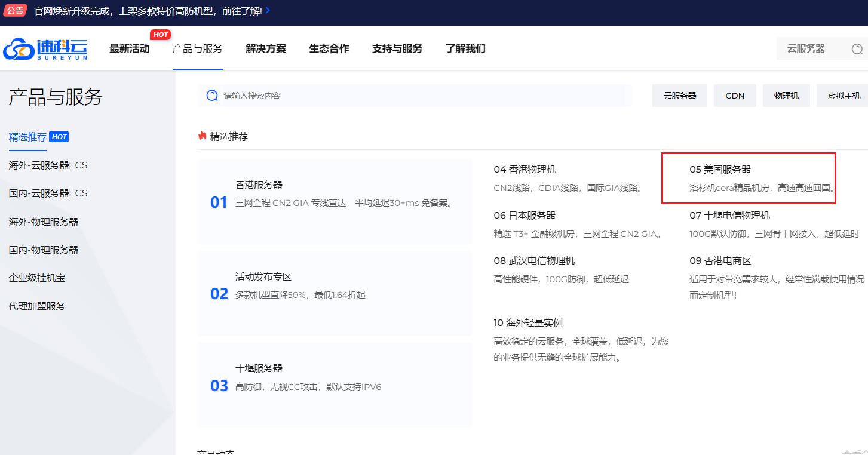Open the 产品与服务 menu
868x455 pixels.
coord(198,48)
